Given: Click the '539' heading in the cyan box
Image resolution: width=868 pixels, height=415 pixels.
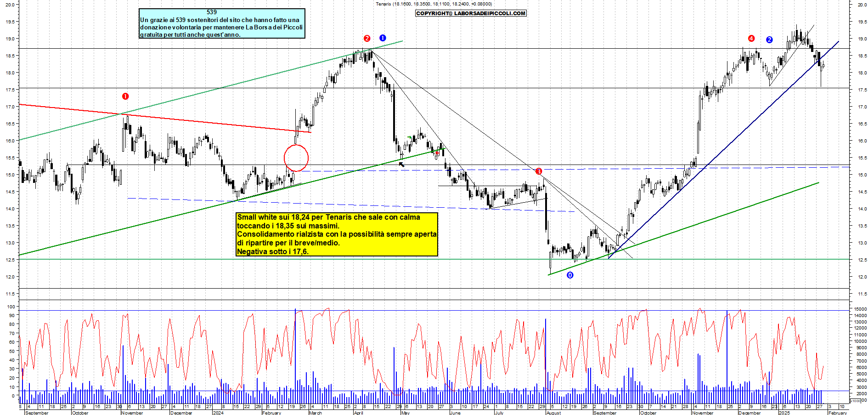Looking at the screenshot, I should click(212, 12).
